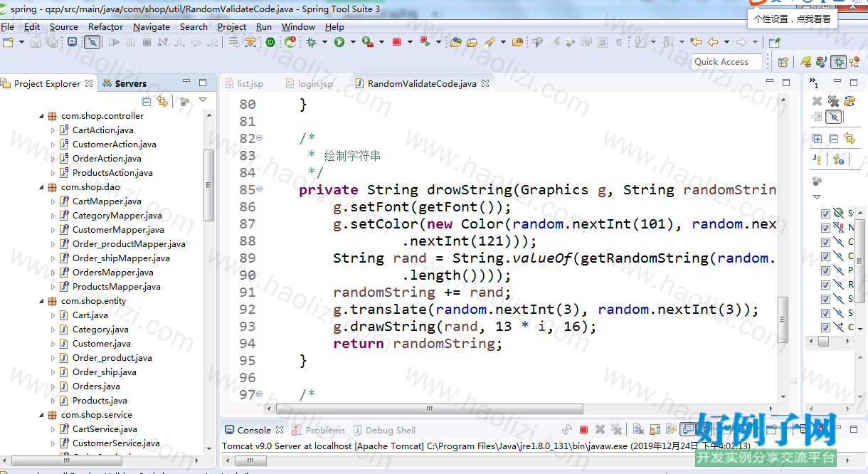Viewport: 868px width, 474px height.
Task: Click the Collapse All minus icon in right panel
Action: [833, 138]
